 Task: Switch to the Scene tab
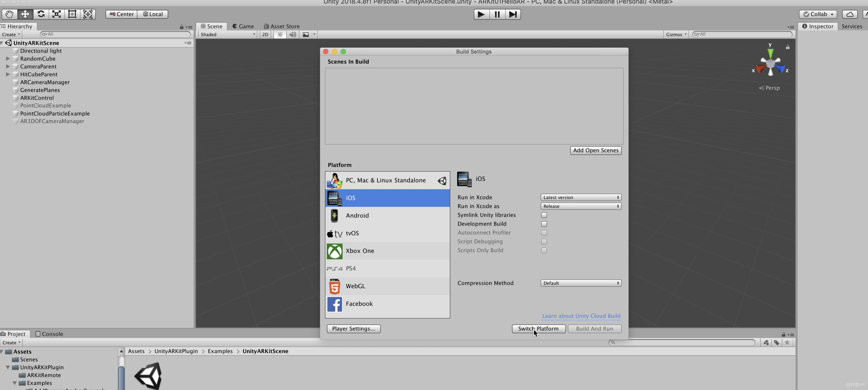(211, 26)
